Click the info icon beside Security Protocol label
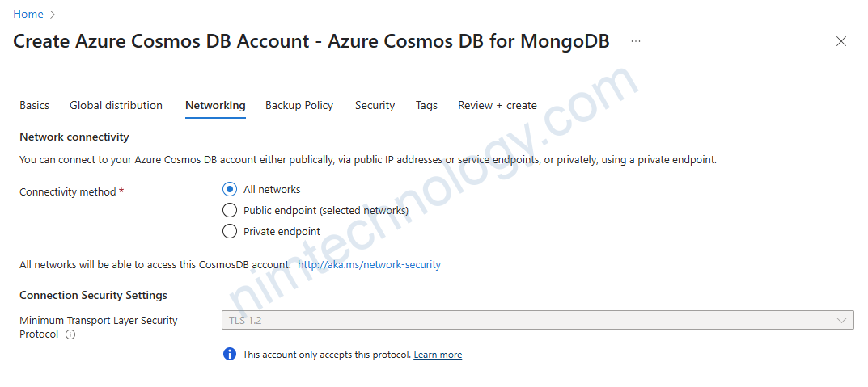The width and height of the screenshot is (868, 387). coord(70,334)
